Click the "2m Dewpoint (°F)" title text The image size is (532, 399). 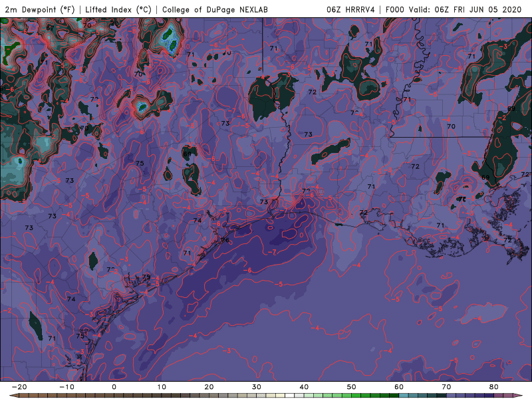(x=40, y=9)
